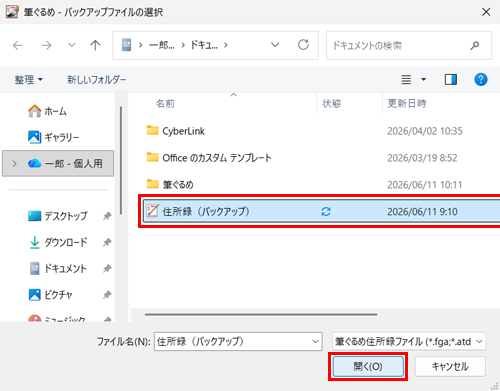
Task: Open ギャラリー in navigation pane
Action: 54,137
